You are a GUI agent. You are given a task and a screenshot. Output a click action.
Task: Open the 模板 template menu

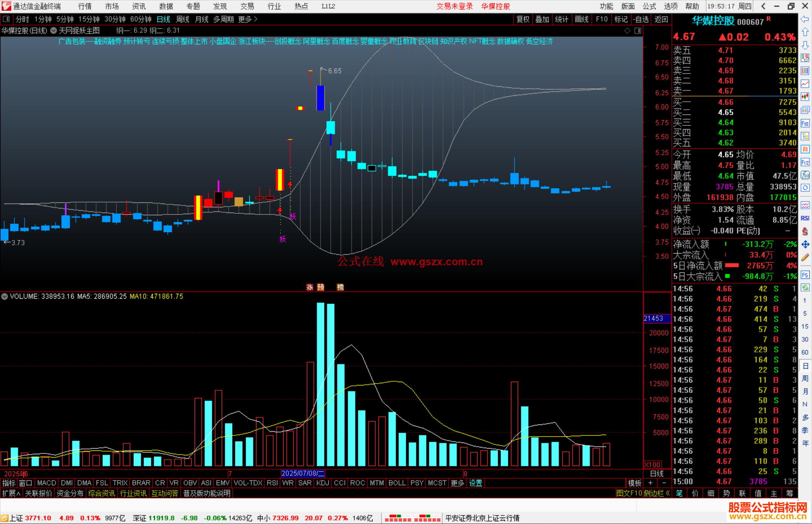pyautogui.click(x=635, y=483)
